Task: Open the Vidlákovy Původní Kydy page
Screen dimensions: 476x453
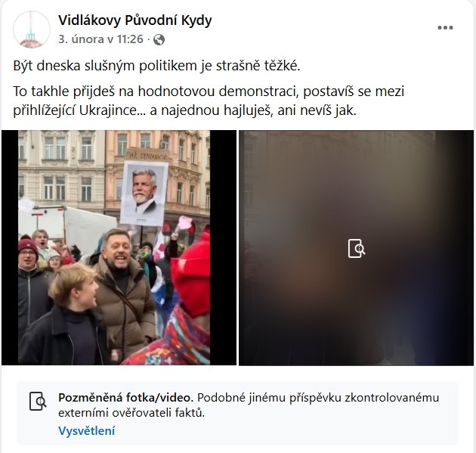Action: point(135,20)
